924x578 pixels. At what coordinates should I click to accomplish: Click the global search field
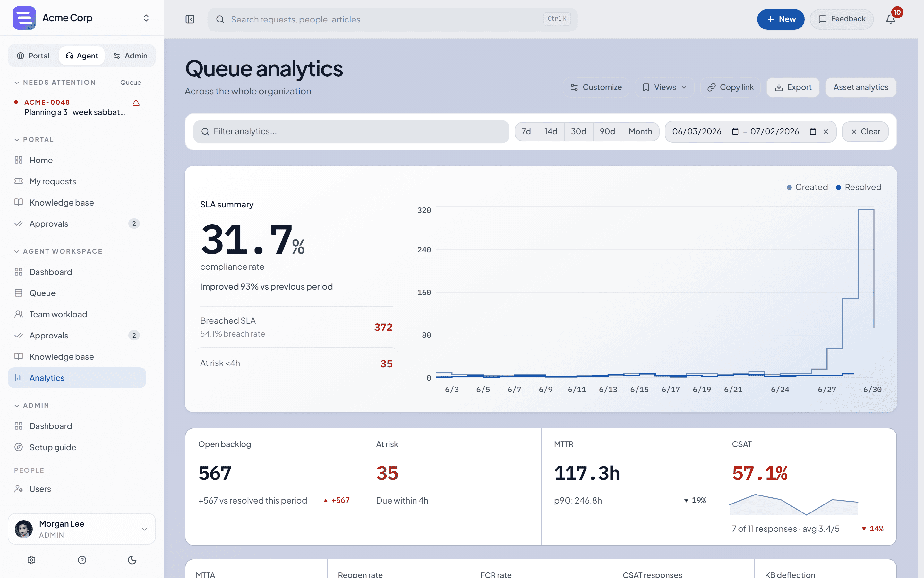click(x=392, y=19)
